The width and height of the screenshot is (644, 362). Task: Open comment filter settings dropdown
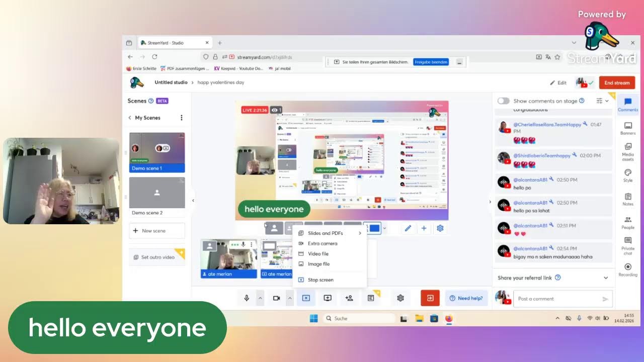[x=602, y=101]
